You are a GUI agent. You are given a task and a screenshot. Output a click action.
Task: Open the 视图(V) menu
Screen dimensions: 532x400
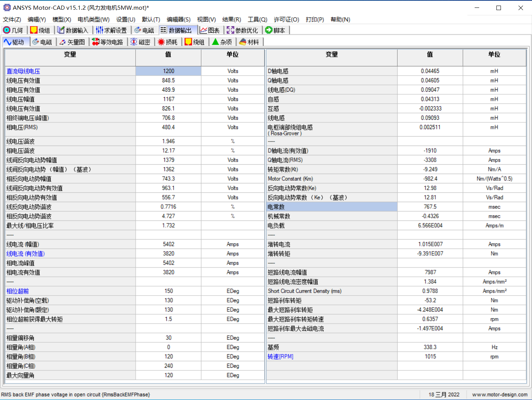(206, 19)
